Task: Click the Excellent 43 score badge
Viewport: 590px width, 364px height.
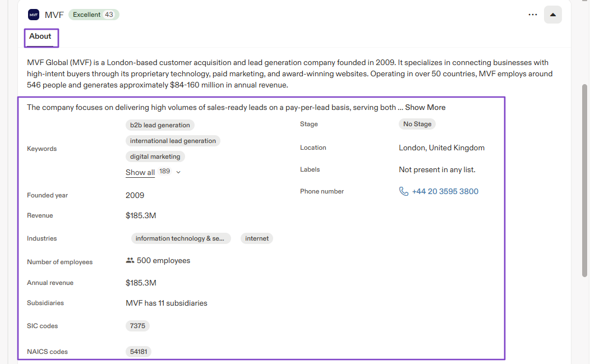Action: (94, 15)
